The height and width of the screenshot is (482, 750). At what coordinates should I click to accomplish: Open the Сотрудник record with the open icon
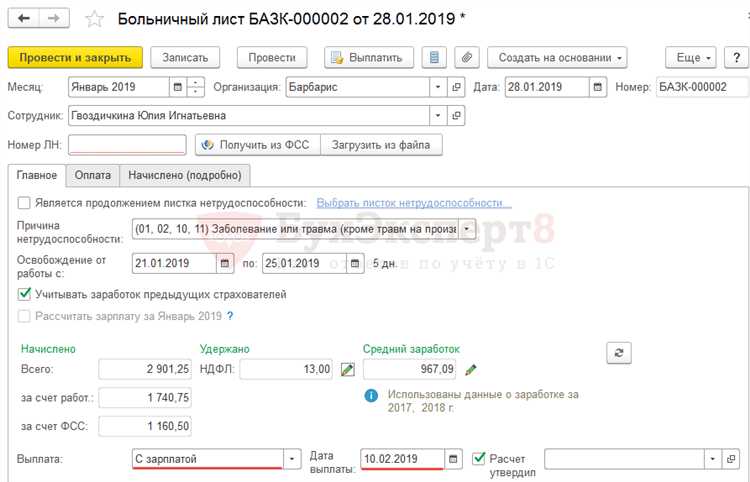coord(456,116)
